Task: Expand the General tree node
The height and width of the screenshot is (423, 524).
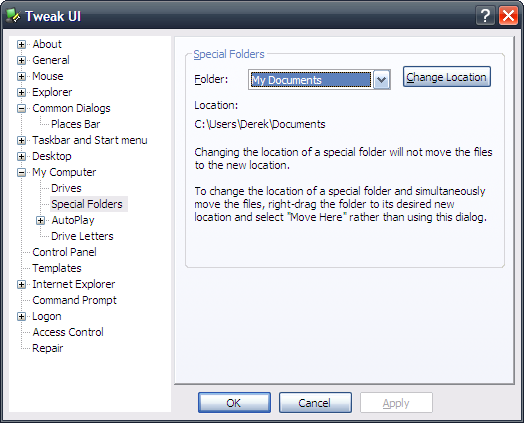Action: point(21,60)
